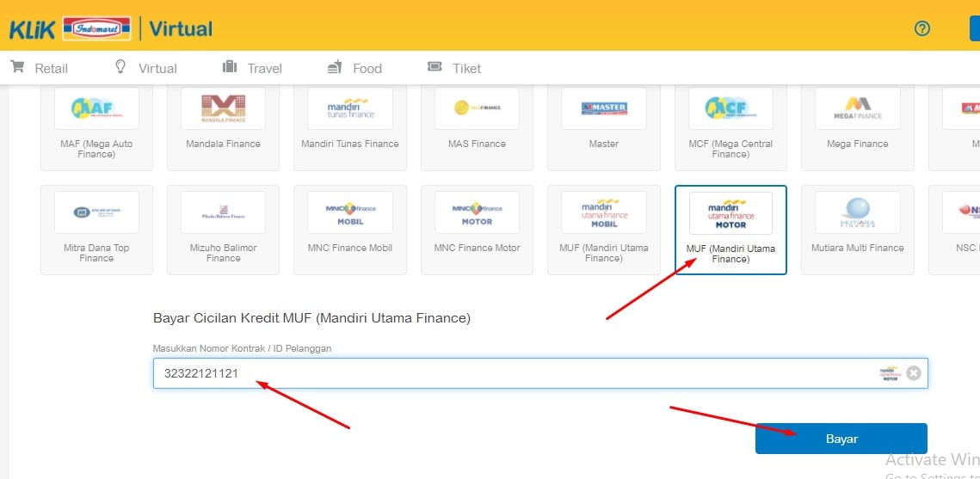
Task: Click the small MUF Motor icon in input
Action: (x=890, y=373)
